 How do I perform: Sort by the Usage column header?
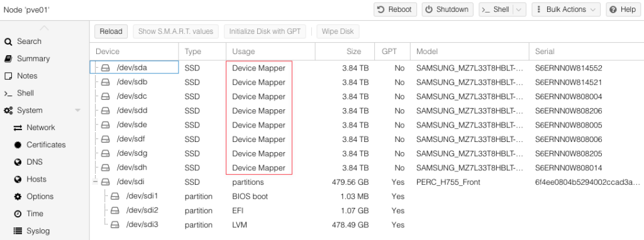pyautogui.click(x=270, y=52)
